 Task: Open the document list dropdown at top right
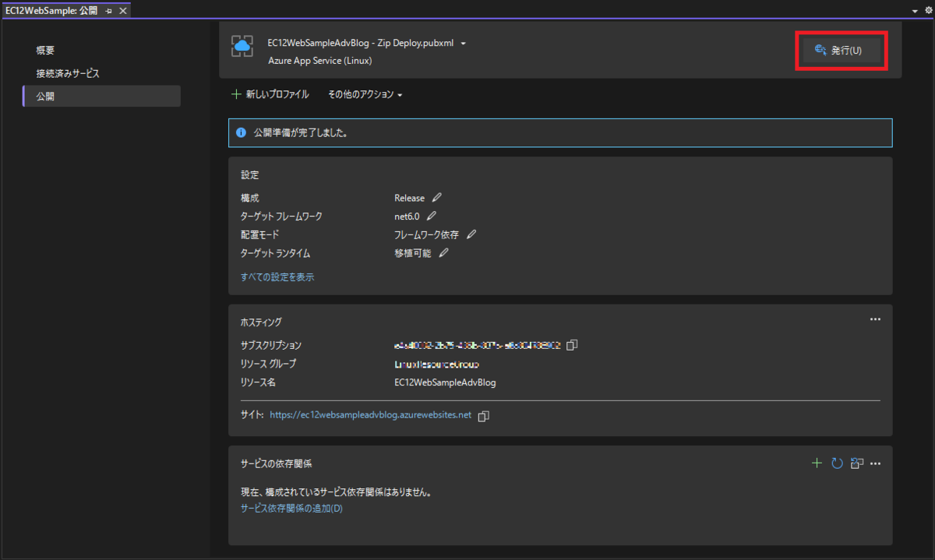pos(915,11)
